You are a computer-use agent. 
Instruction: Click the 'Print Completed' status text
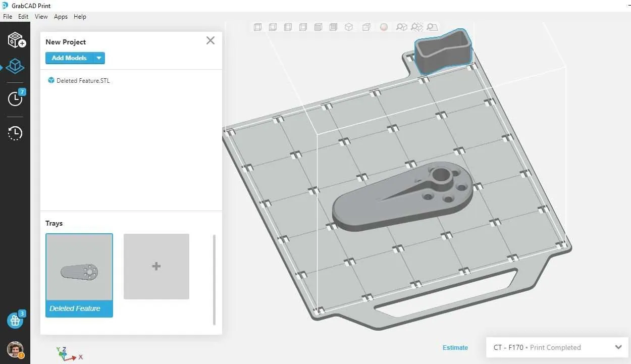(555, 347)
